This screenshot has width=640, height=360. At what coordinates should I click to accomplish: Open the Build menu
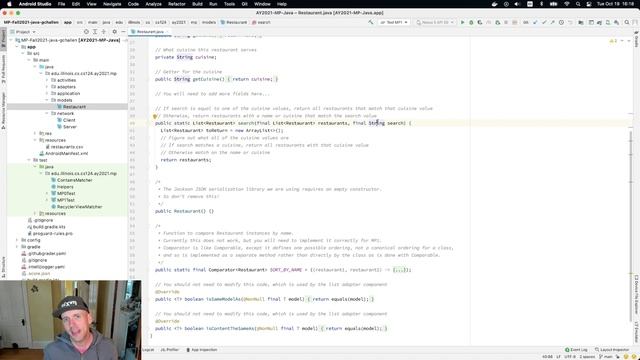(197, 4)
